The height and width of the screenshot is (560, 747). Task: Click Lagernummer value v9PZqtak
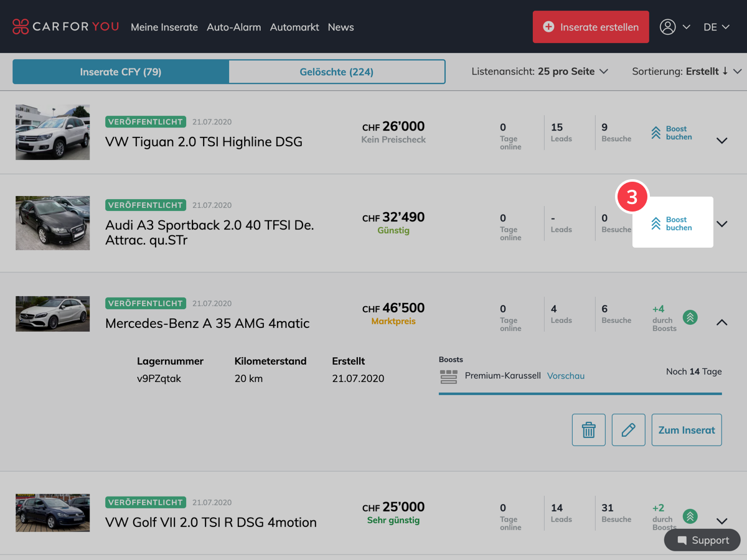[159, 378]
